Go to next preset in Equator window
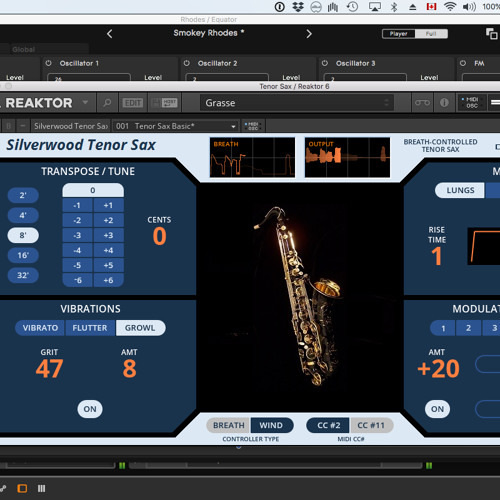The image size is (500, 500). [x=309, y=33]
